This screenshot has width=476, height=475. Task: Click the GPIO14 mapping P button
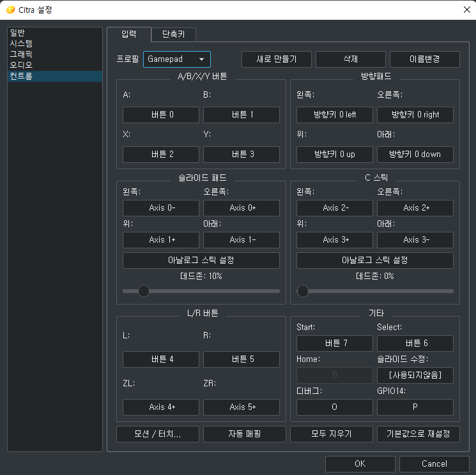click(x=415, y=407)
